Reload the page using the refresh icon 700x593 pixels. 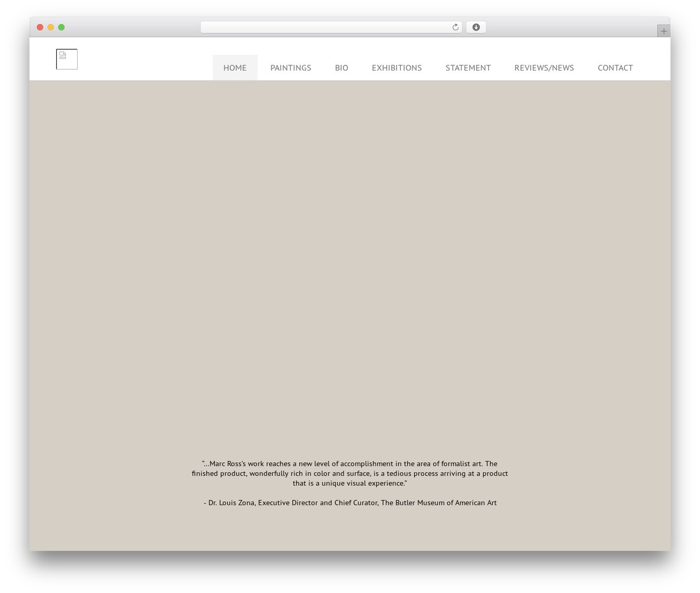point(455,27)
